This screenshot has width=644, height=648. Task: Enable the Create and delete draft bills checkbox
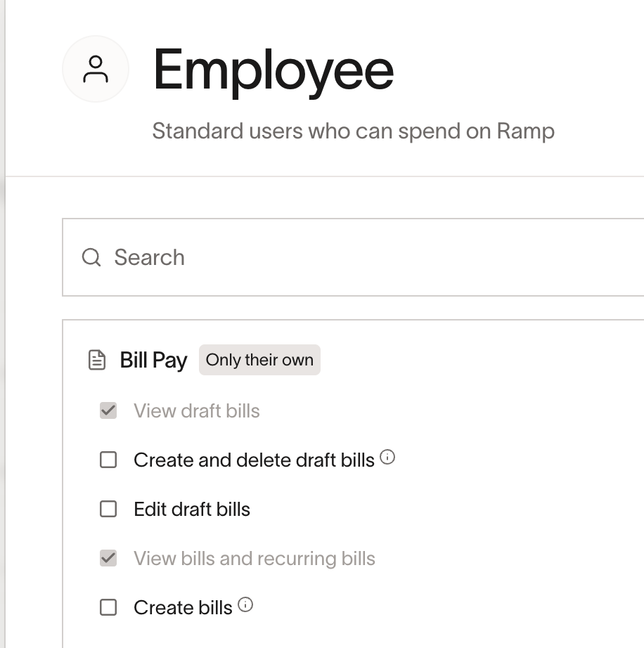(x=108, y=460)
